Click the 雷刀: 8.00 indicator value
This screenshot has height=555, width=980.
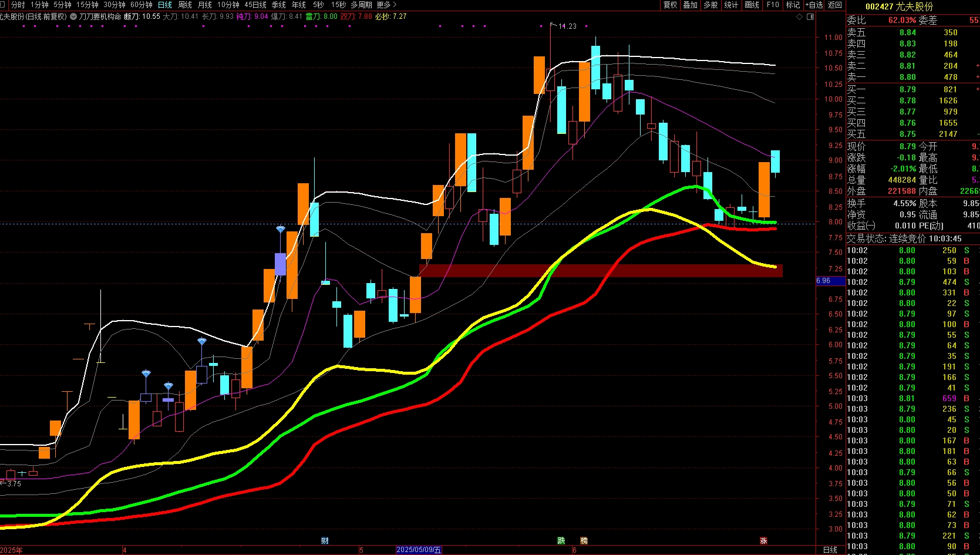click(322, 16)
